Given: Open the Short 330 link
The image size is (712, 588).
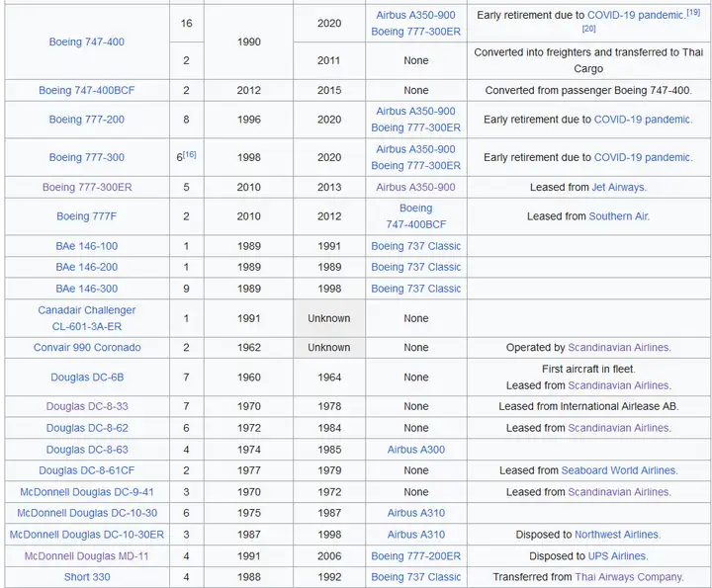Looking at the screenshot, I should (x=87, y=577).
